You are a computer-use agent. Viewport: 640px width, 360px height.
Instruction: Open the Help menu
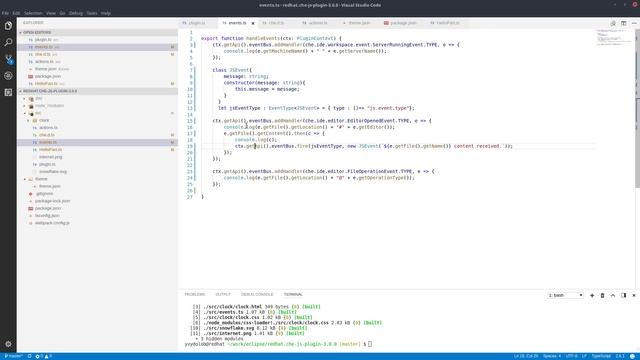[x=106, y=13]
